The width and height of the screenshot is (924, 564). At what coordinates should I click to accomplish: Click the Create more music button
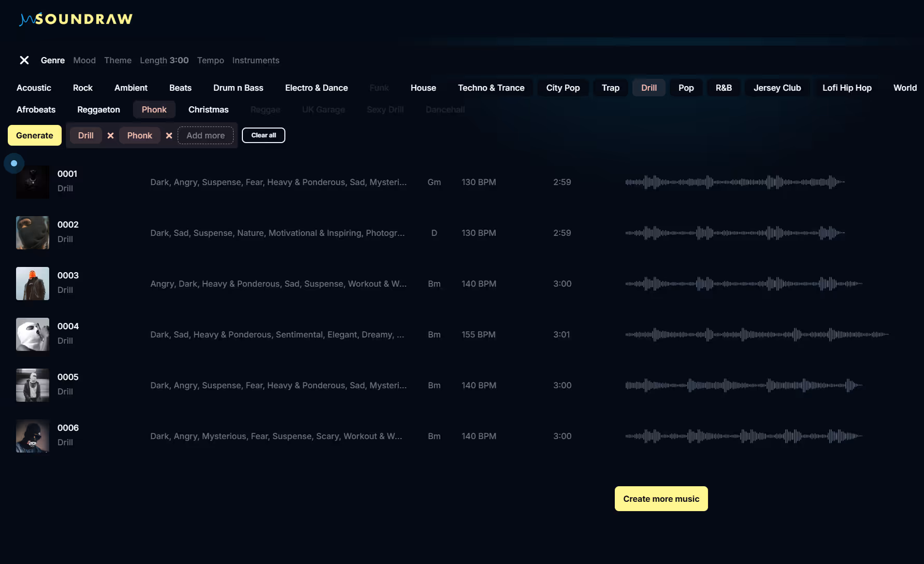(661, 499)
